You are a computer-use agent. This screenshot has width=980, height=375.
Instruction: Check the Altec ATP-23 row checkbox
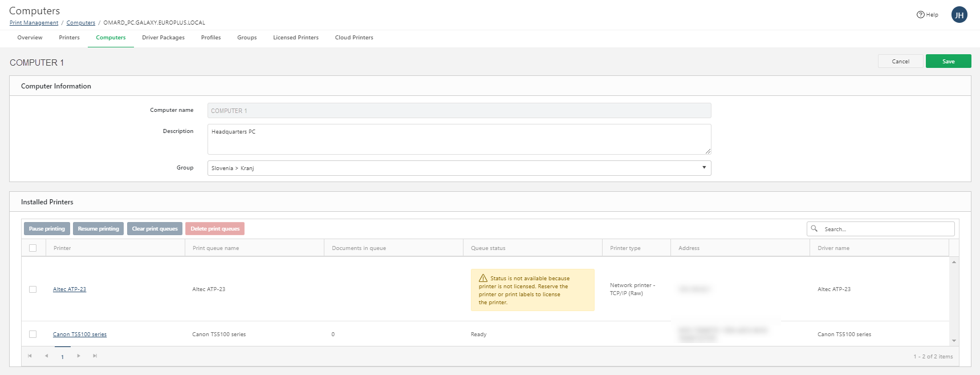click(x=33, y=289)
